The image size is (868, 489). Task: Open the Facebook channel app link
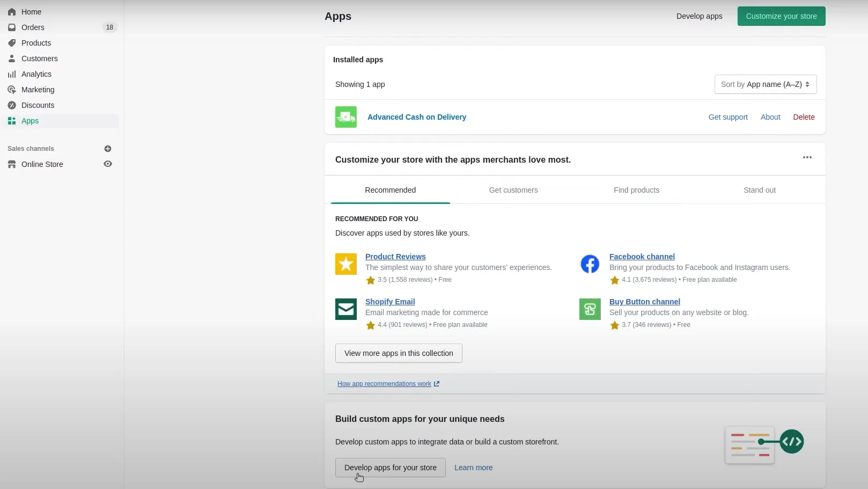point(642,257)
